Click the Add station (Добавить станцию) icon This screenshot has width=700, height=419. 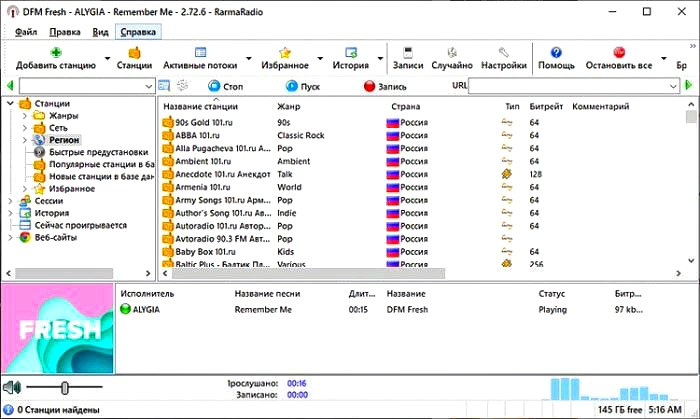pos(56,53)
